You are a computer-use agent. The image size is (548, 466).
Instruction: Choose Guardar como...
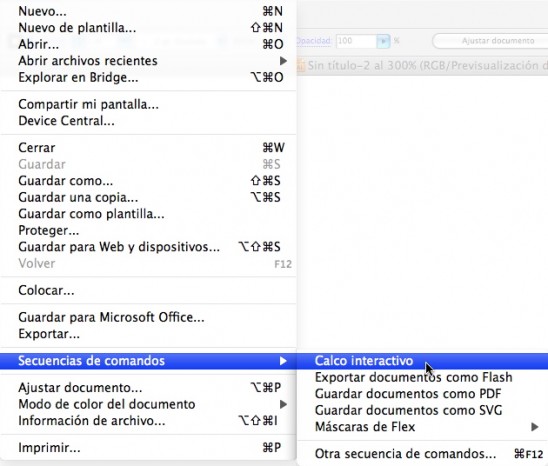pyautogui.click(x=148, y=181)
